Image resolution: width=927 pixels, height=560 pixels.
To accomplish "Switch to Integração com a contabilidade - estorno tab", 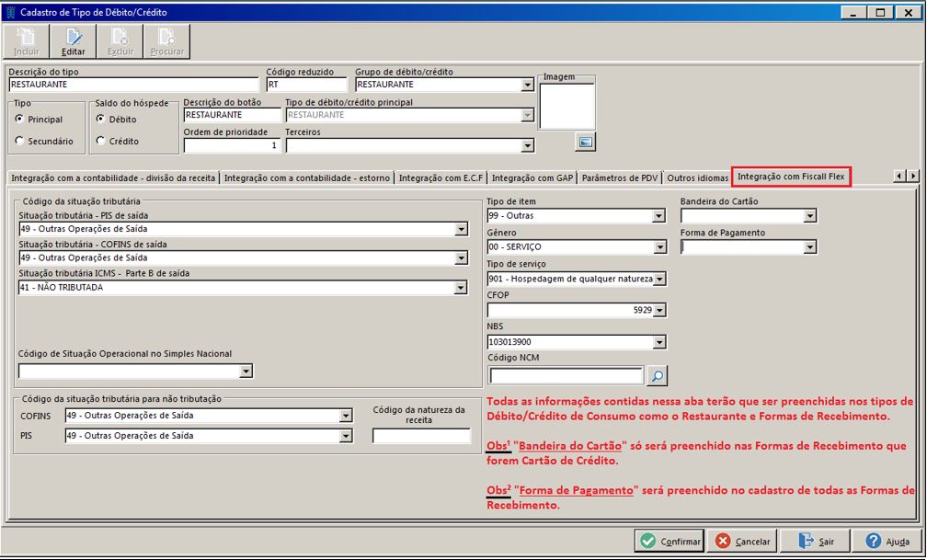I will coord(307,178).
